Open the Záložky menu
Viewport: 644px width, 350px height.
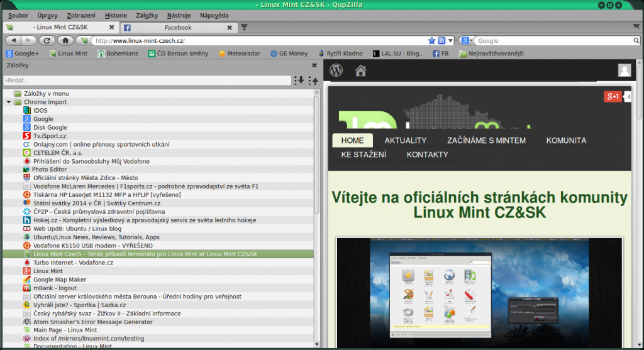coord(147,15)
